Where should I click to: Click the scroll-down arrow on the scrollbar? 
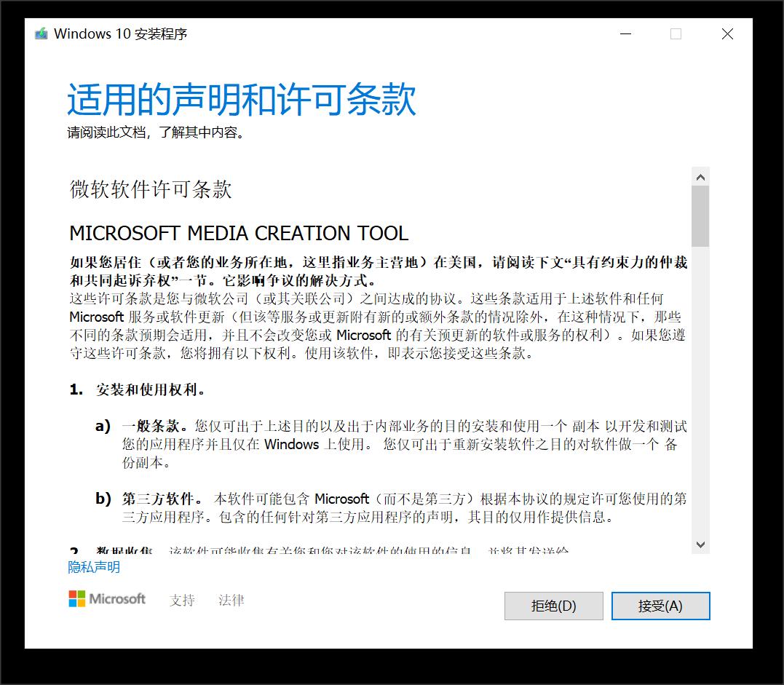[700, 544]
